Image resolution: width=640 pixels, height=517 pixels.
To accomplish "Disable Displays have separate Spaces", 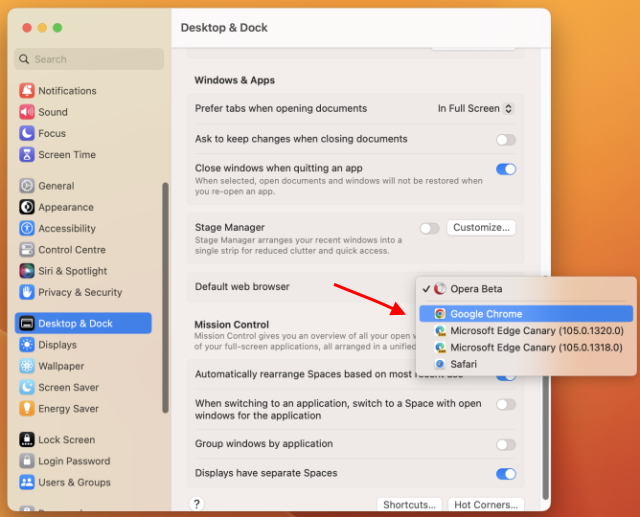I will (506, 474).
